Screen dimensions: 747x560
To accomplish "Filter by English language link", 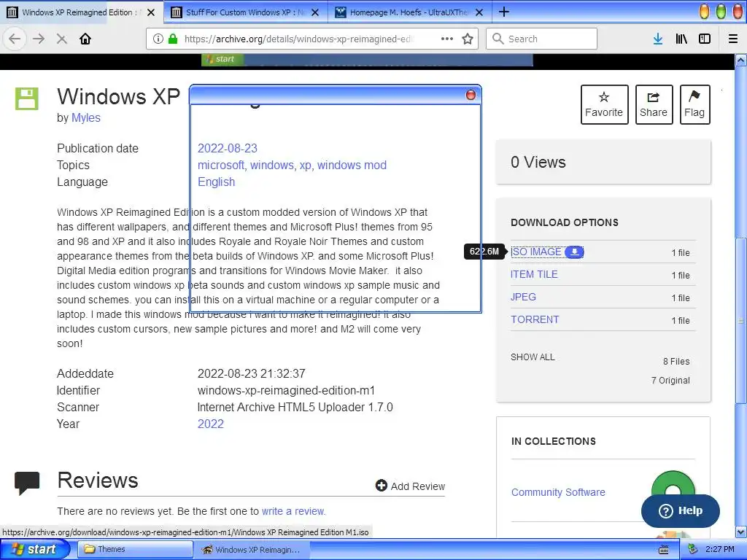I will tap(216, 182).
